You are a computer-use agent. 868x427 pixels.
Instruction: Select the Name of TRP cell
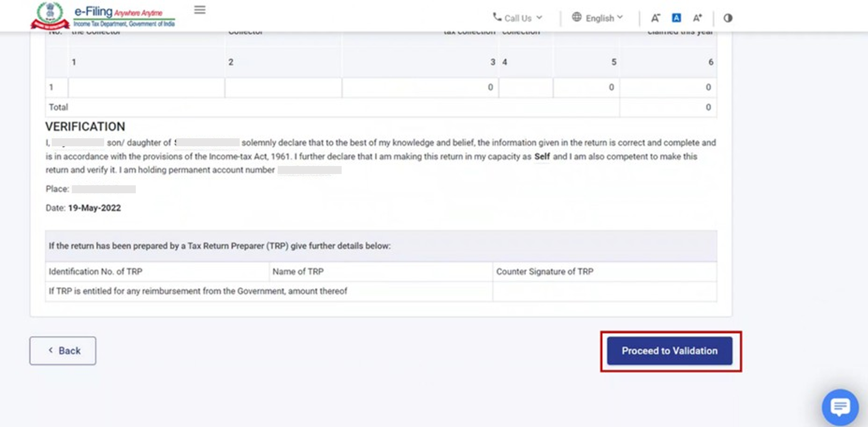(x=381, y=272)
